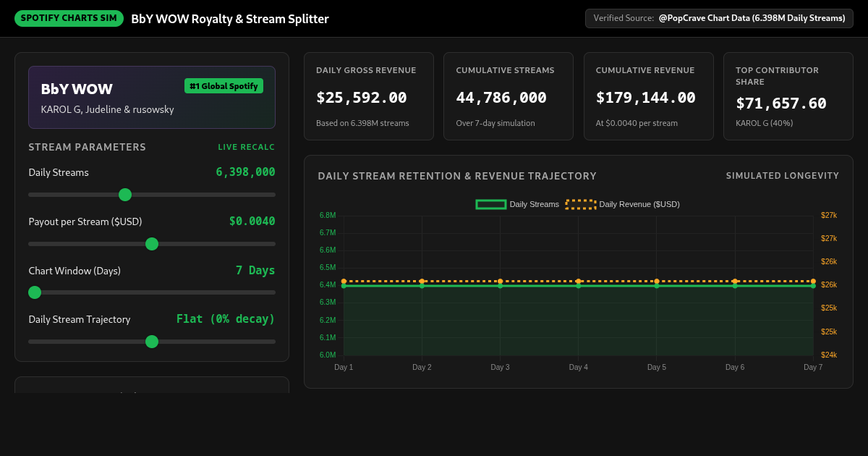
Task: Click the SIMULATED LONGEVITY label
Action: pos(783,176)
